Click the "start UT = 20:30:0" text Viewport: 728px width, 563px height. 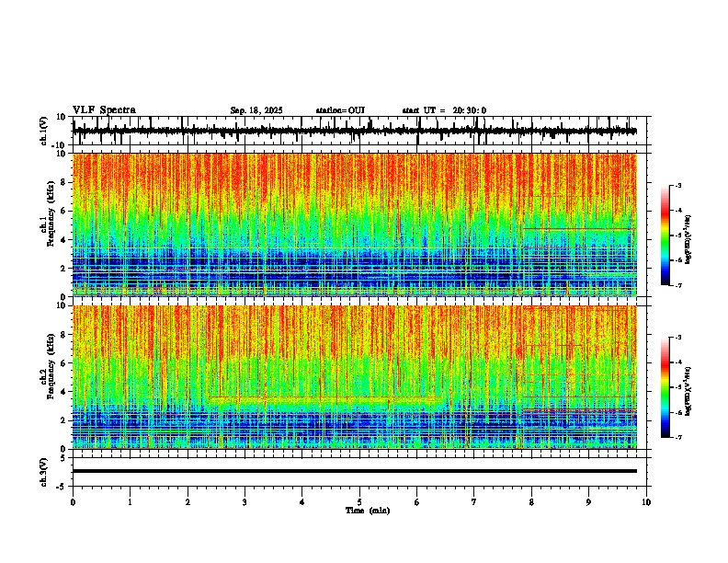click(x=444, y=110)
